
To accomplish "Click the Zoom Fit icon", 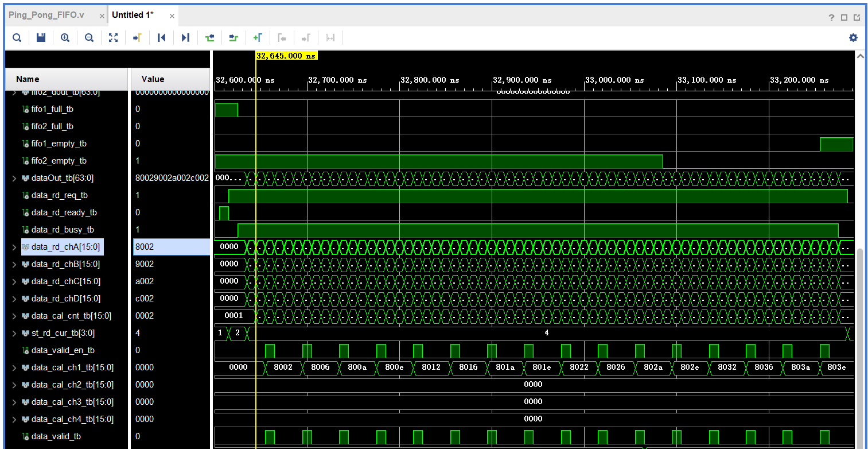I will click(x=114, y=38).
